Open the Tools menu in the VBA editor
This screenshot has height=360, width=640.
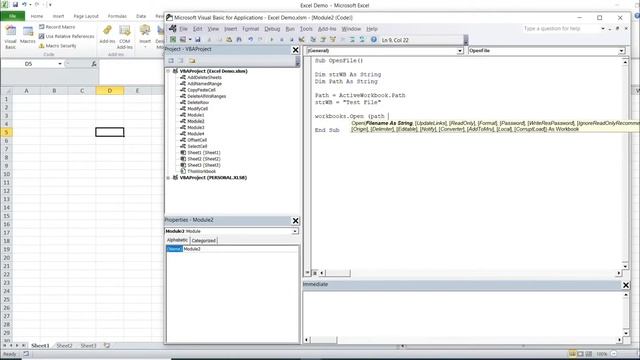pos(306,29)
